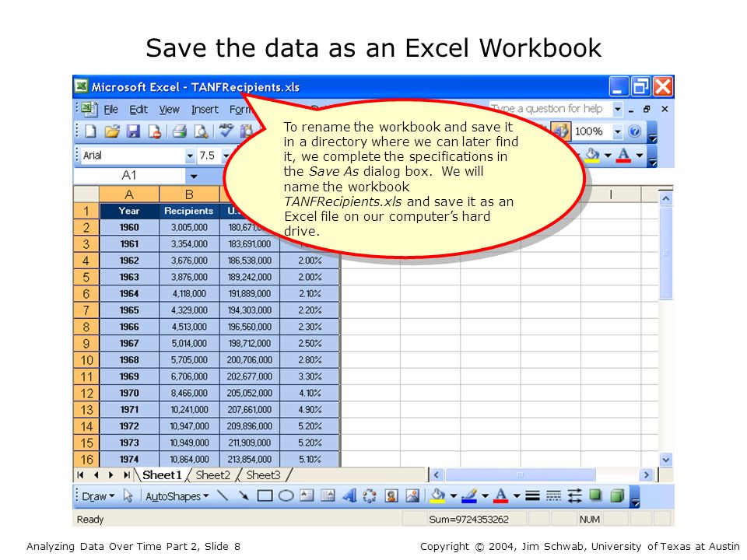Apply yellow Fill Color in Formatting toolbar
This screenshot has height=560, width=747.
[592, 156]
